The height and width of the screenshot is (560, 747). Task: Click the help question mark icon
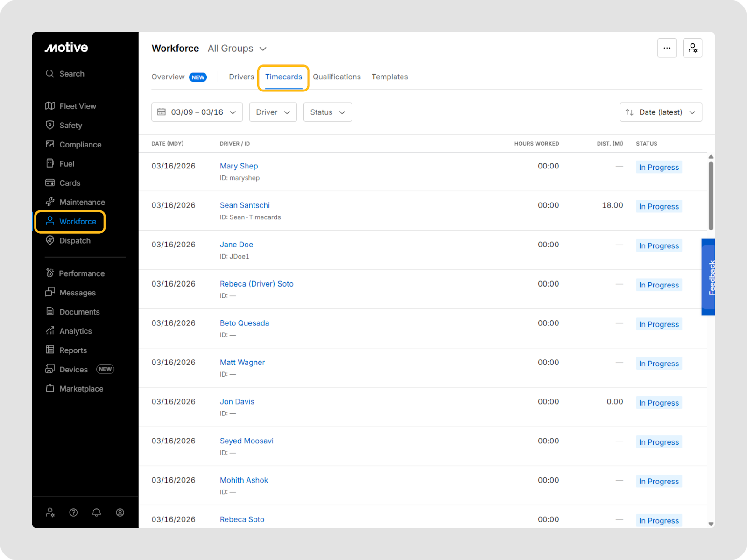[x=73, y=512]
